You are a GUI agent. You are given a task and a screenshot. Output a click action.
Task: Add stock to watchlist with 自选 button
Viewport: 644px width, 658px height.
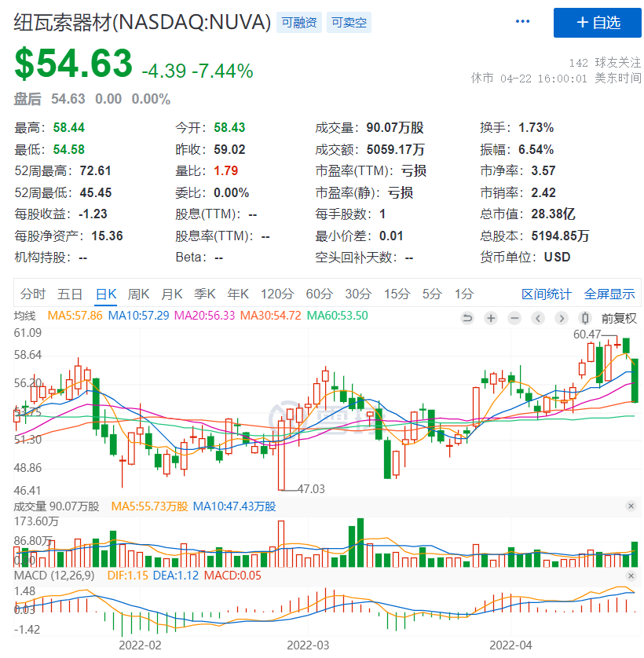tap(598, 23)
